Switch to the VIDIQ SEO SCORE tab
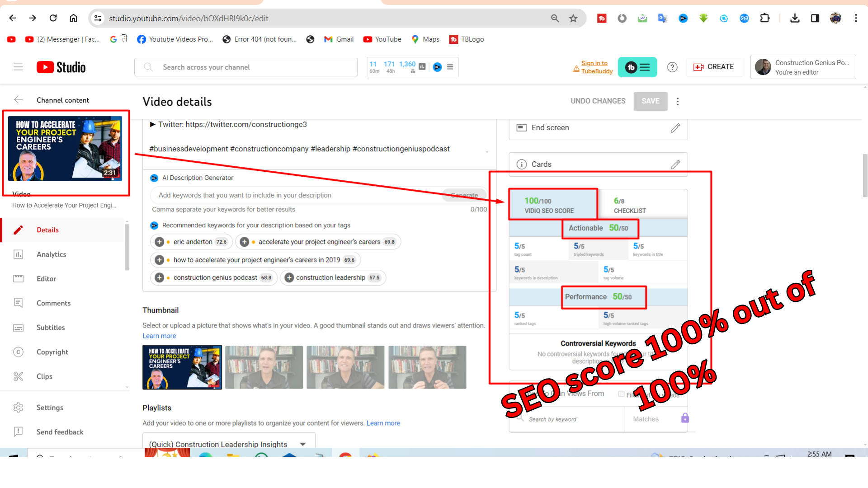The width and height of the screenshot is (868, 488). (553, 205)
